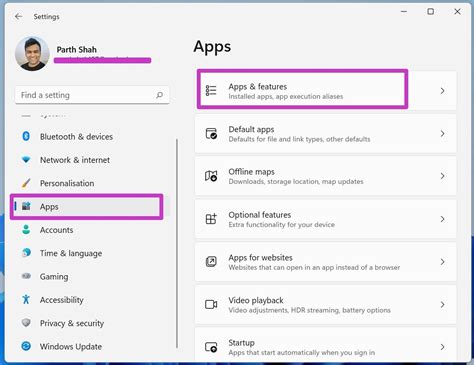Viewport: 474px width, 365px height.
Task: Click the Find a setting search box
Action: coord(92,95)
